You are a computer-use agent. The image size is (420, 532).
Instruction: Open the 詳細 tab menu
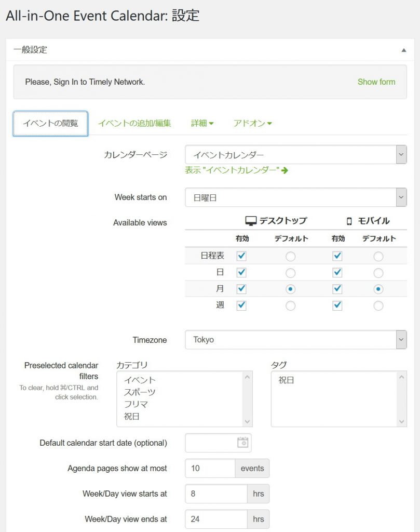point(202,123)
